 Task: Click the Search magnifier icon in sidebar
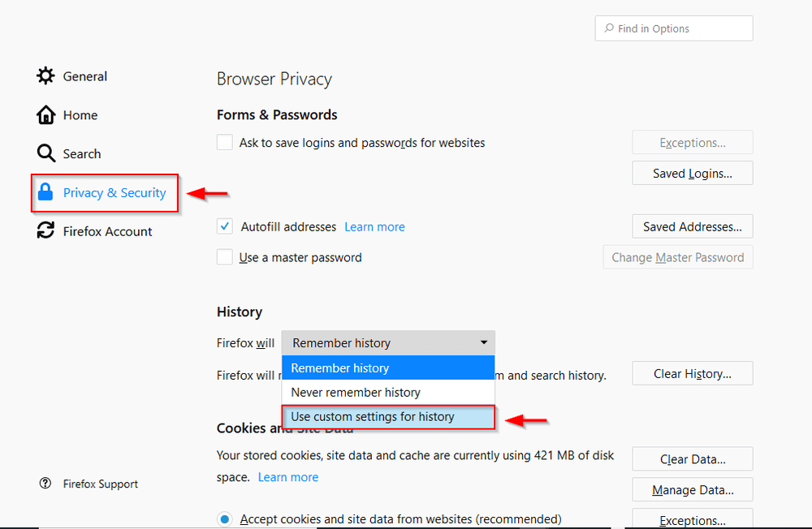(x=46, y=153)
